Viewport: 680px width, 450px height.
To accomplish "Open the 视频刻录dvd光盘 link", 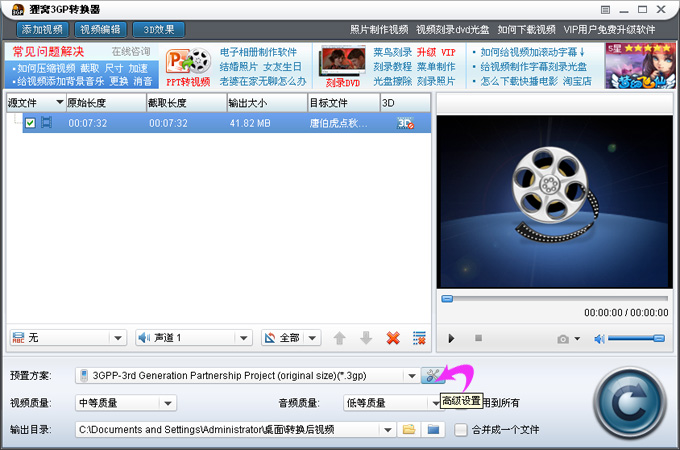I will 452,29.
